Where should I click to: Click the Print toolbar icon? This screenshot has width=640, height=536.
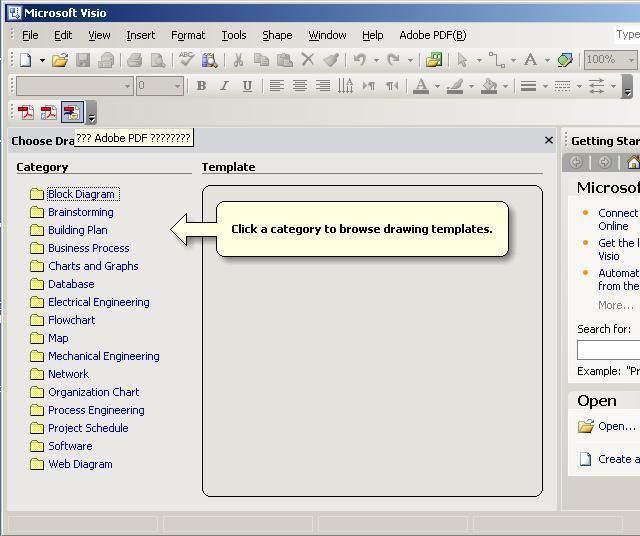point(134,60)
